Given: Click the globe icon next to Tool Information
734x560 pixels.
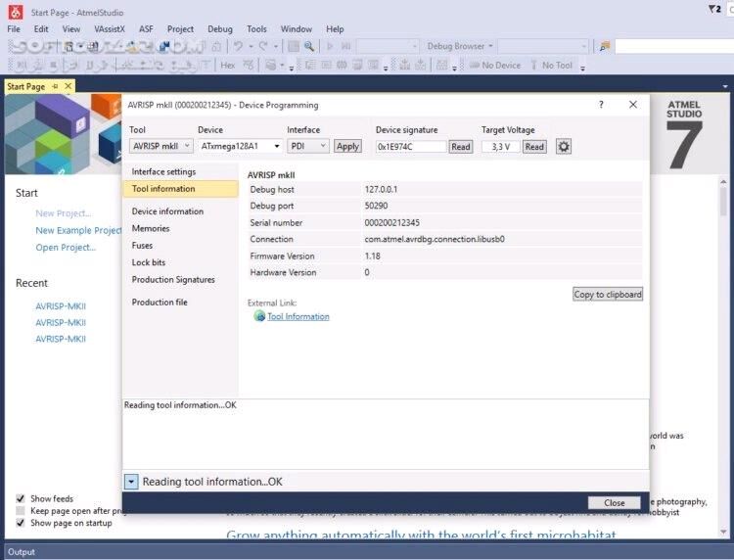Looking at the screenshot, I should tap(259, 316).
